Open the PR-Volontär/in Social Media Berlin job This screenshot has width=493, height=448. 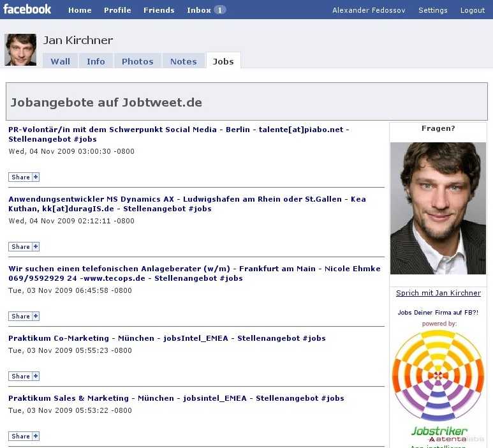tap(179, 135)
